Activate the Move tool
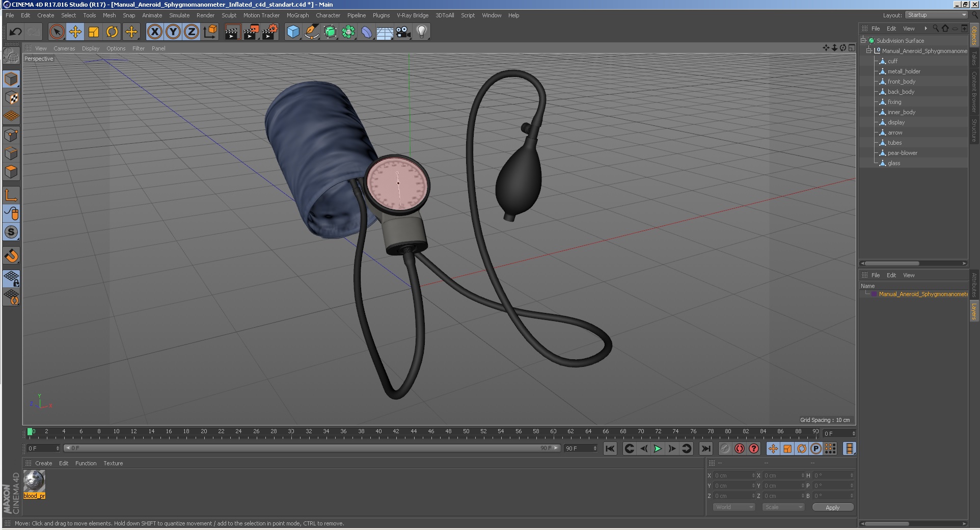980x530 pixels. click(75, 32)
